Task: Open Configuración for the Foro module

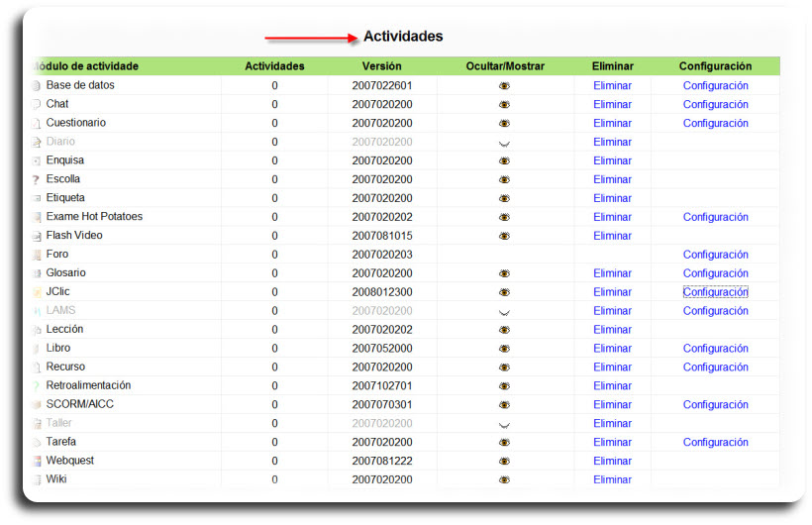Action: pyautogui.click(x=715, y=255)
